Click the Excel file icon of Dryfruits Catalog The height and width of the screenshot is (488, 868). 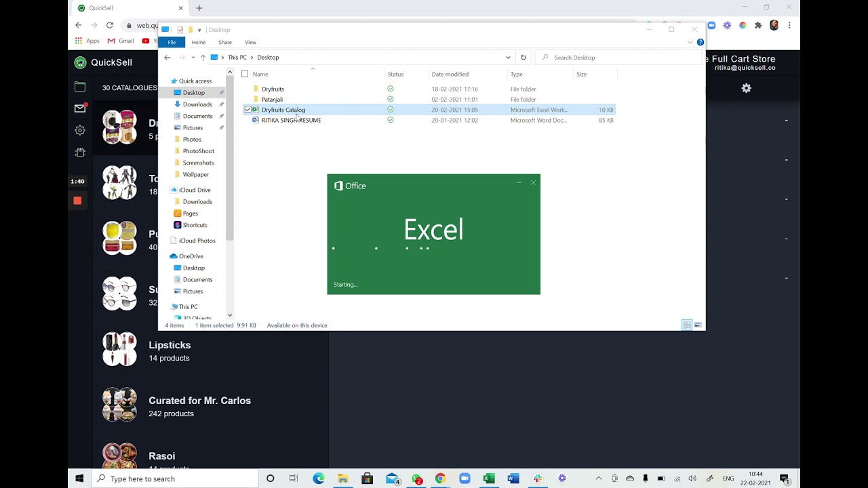coord(256,110)
